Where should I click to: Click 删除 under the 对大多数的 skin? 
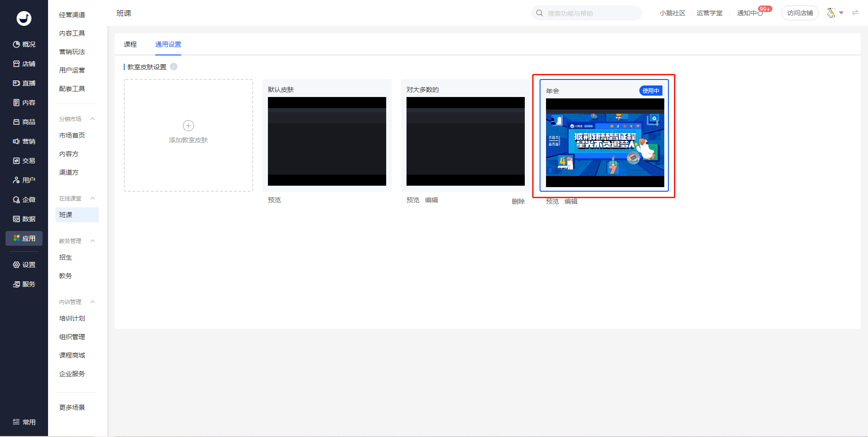[518, 201]
